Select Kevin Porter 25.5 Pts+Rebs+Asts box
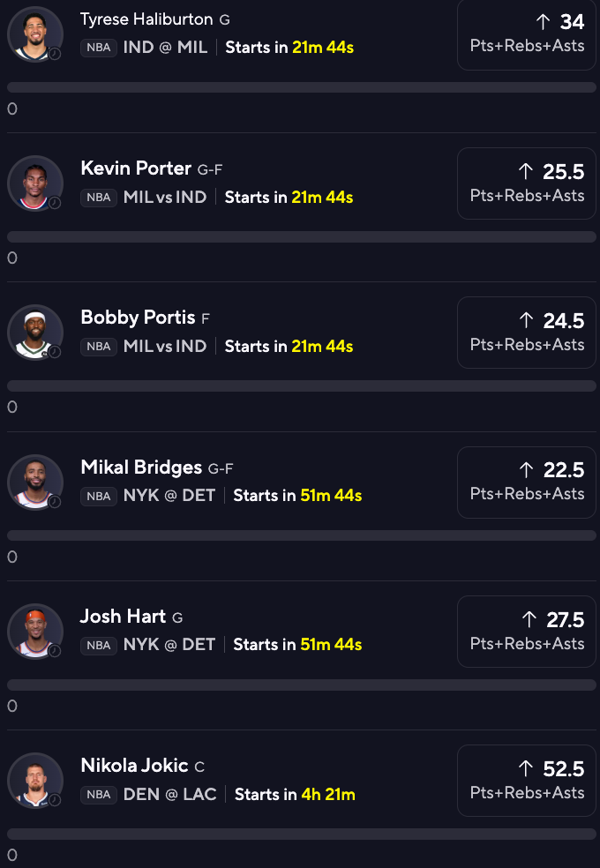 click(527, 183)
